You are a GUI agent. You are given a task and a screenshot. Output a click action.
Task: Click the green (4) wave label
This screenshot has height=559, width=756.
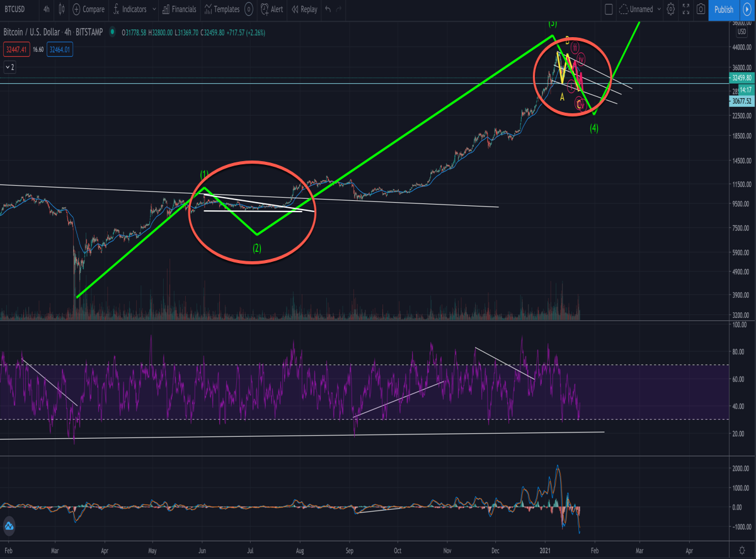tap(594, 128)
